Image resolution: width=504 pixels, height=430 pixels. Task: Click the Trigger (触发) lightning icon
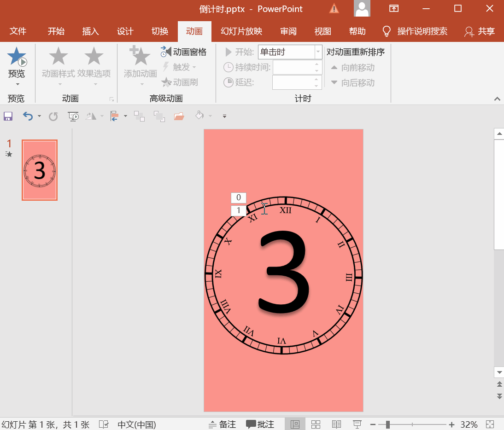pos(165,67)
